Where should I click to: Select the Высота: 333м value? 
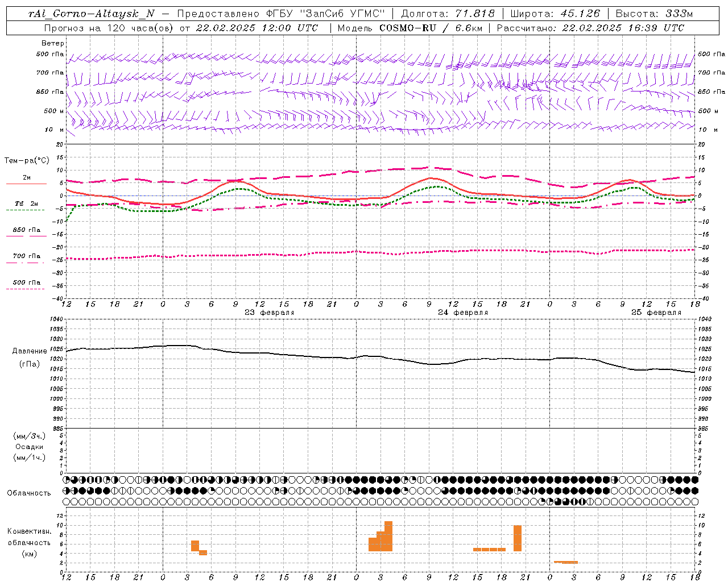655,14
